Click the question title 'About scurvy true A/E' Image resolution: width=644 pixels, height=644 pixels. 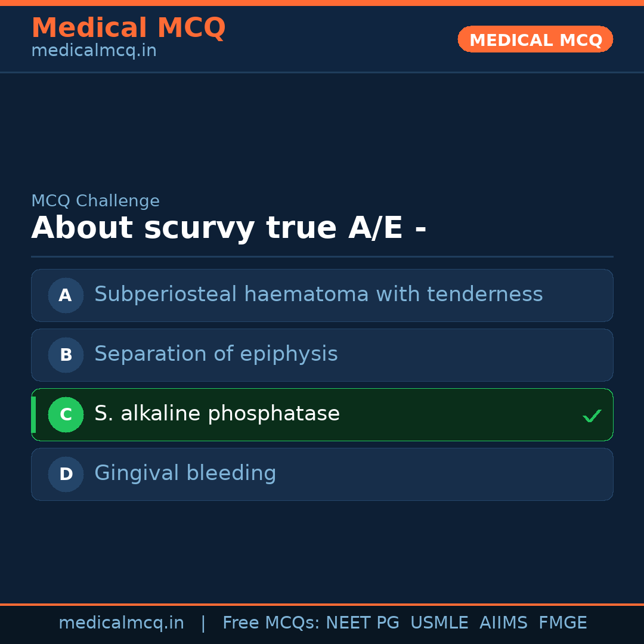230,228
